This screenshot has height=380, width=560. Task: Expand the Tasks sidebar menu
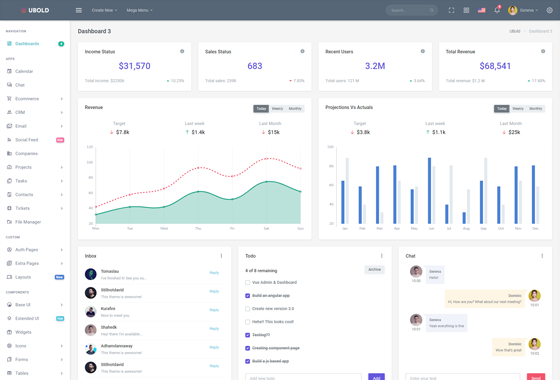(35, 181)
